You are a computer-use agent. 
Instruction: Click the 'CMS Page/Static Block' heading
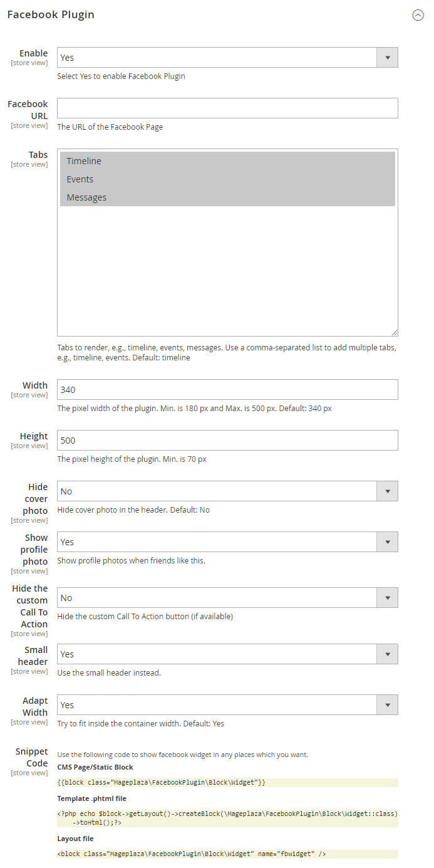click(x=95, y=767)
